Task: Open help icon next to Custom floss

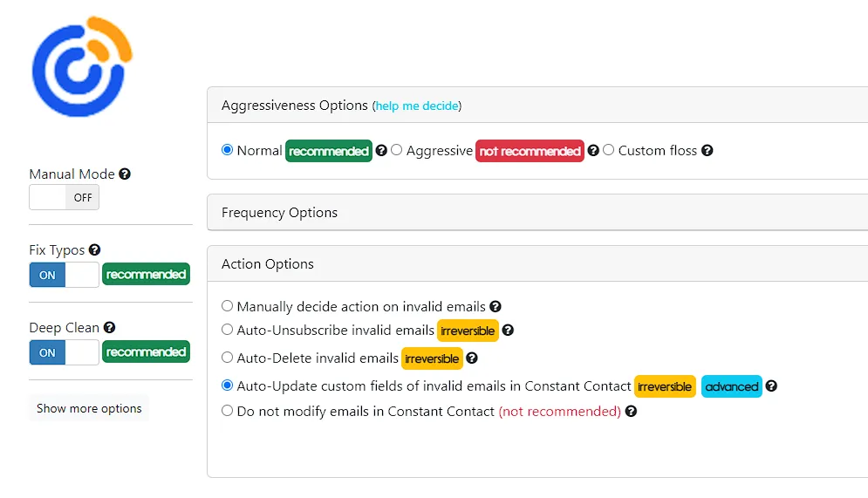Action: pos(707,151)
